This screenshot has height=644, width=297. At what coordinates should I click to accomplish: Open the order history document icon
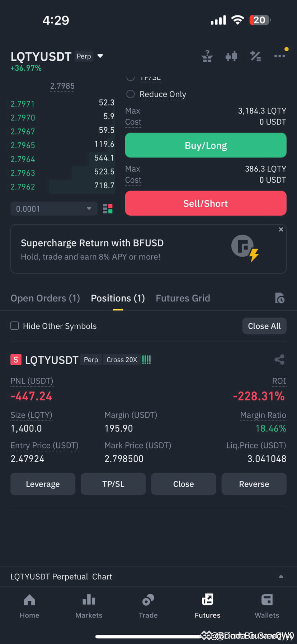280,298
